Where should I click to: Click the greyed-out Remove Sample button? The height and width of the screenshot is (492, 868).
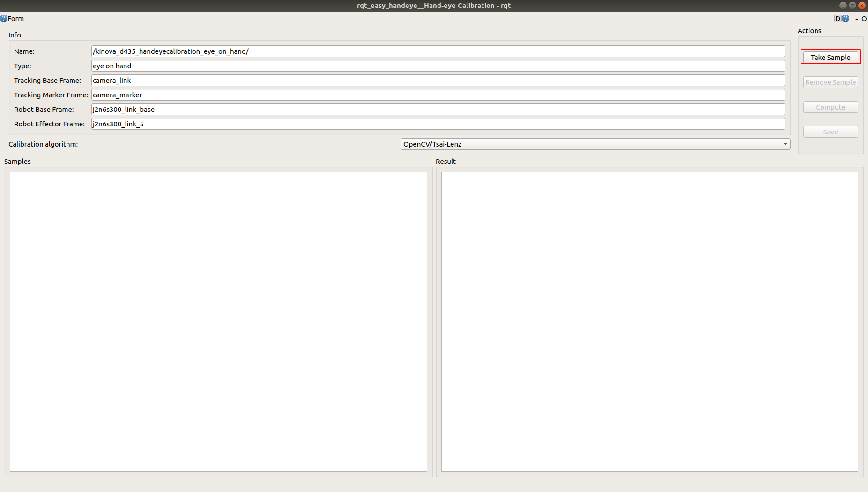(x=830, y=82)
